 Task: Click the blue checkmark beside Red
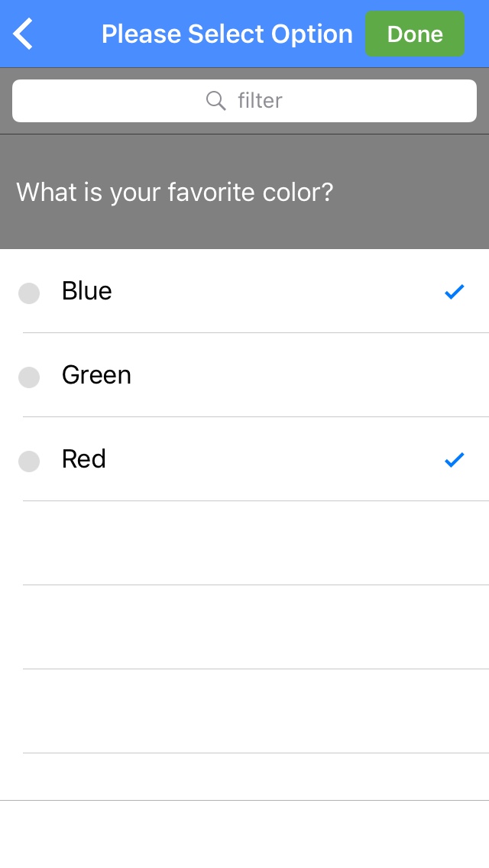455,459
